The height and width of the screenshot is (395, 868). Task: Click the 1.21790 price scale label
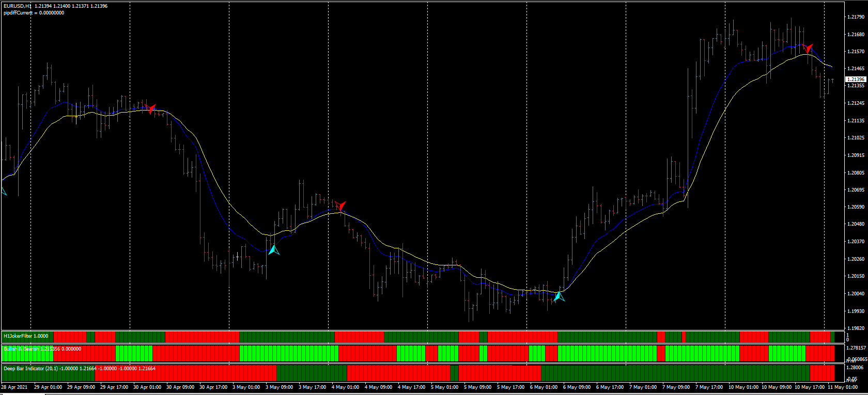[856, 17]
